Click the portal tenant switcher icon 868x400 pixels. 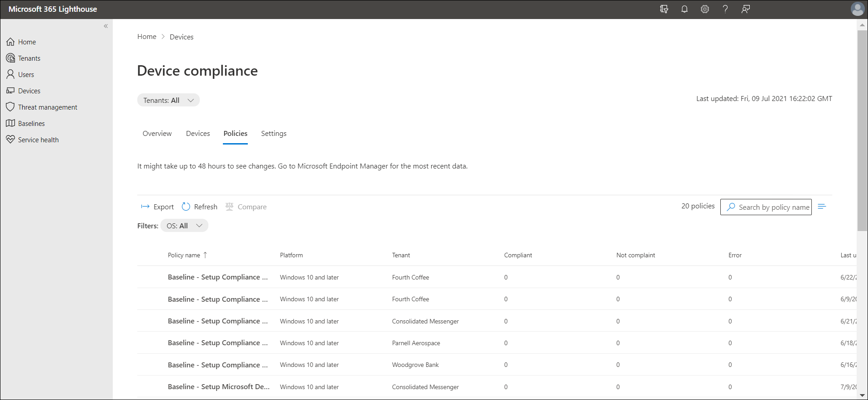(x=664, y=9)
